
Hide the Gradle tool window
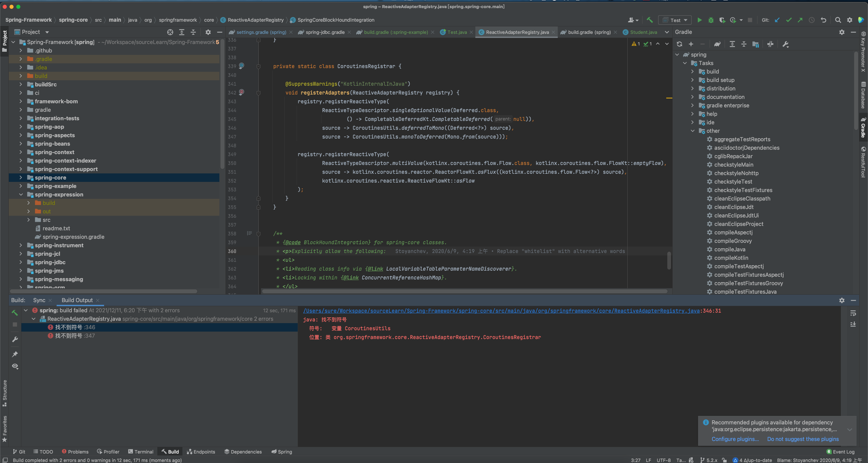coord(853,32)
